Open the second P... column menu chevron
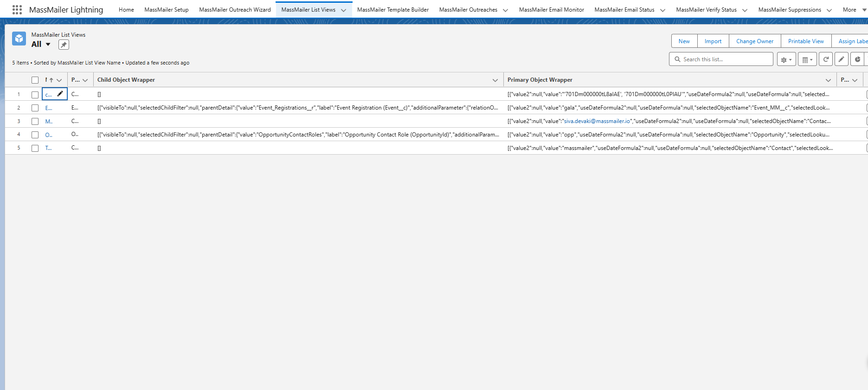 (x=85, y=80)
